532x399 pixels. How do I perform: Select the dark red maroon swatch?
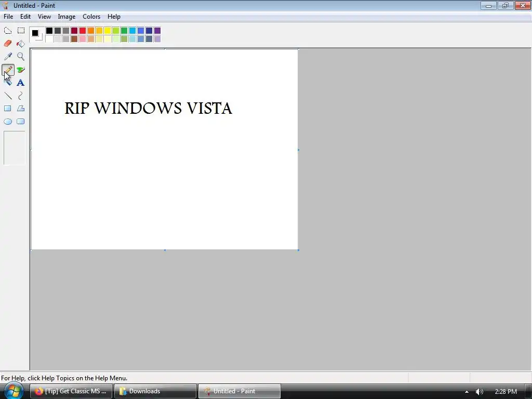(74, 31)
